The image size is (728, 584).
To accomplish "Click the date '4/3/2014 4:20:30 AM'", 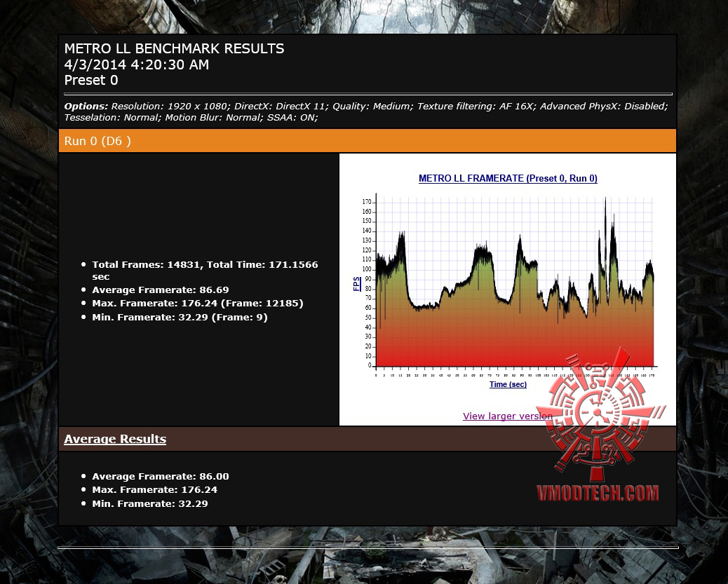I will 137,64.
